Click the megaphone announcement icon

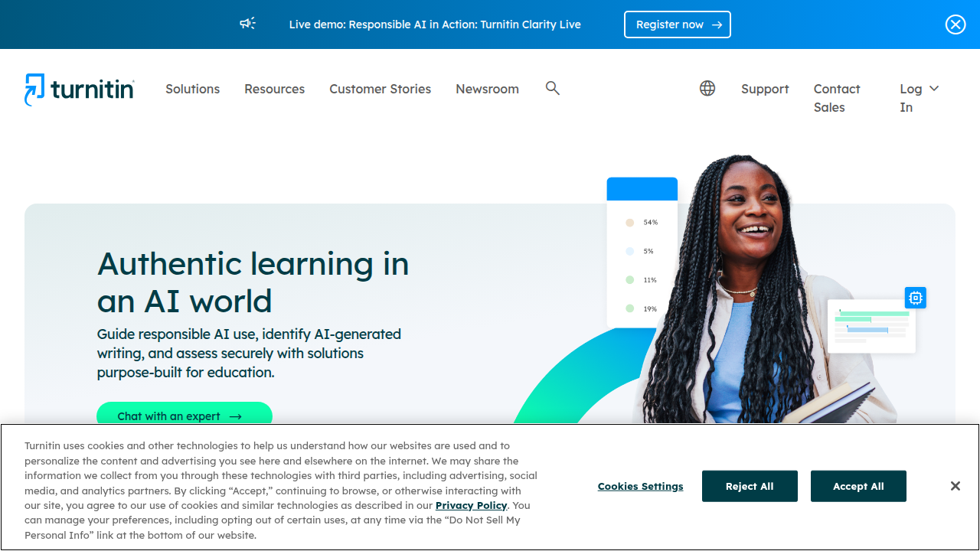(247, 24)
